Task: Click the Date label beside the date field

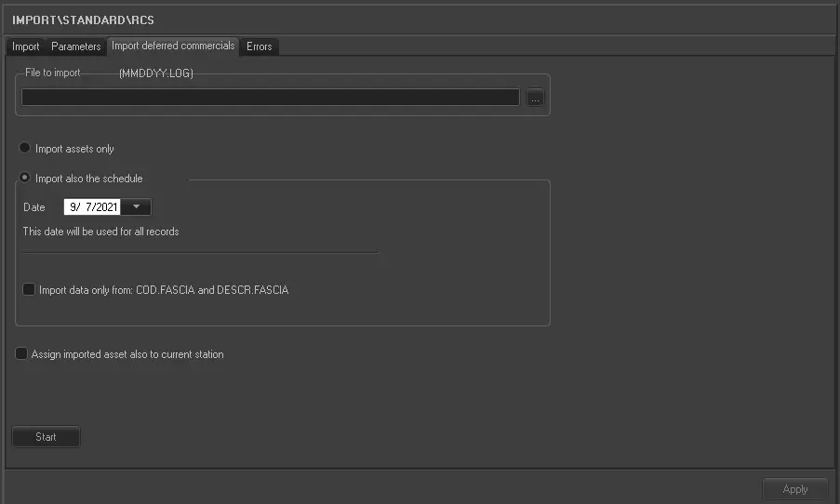Action: (x=34, y=207)
